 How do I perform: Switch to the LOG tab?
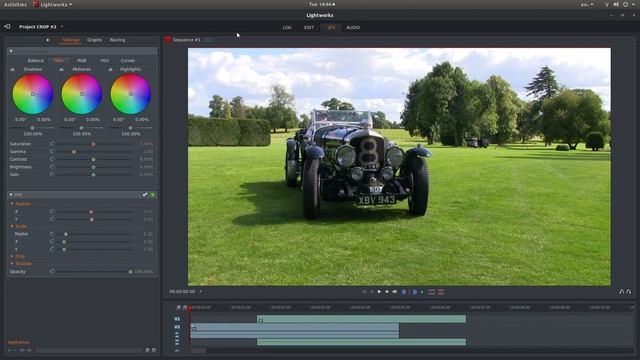(287, 27)
